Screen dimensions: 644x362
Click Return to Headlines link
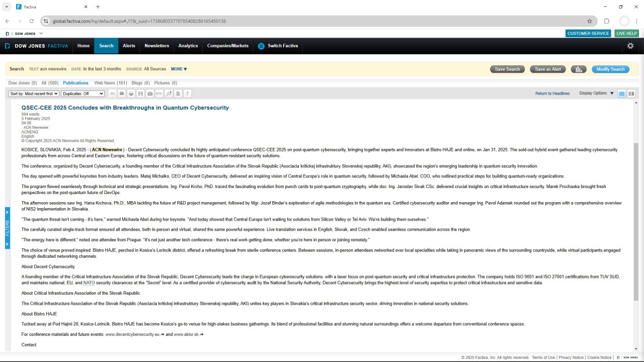tap(552, 94)
